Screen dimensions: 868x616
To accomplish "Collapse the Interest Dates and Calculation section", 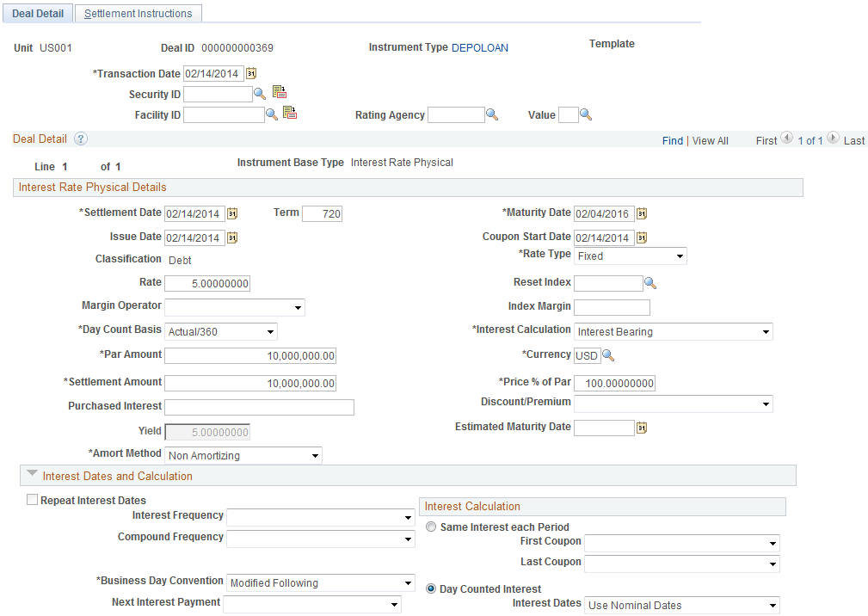I will pyautogui.click(x=32, y=475).
